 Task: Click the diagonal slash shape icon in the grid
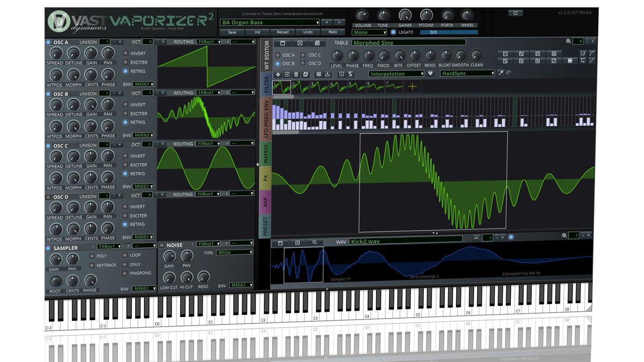tap(553, 61)
